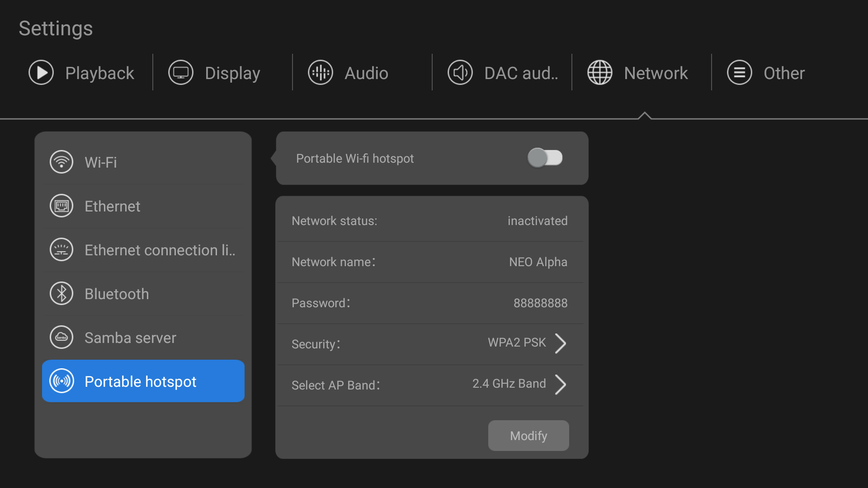Click the Settings page title

[56, 28]
